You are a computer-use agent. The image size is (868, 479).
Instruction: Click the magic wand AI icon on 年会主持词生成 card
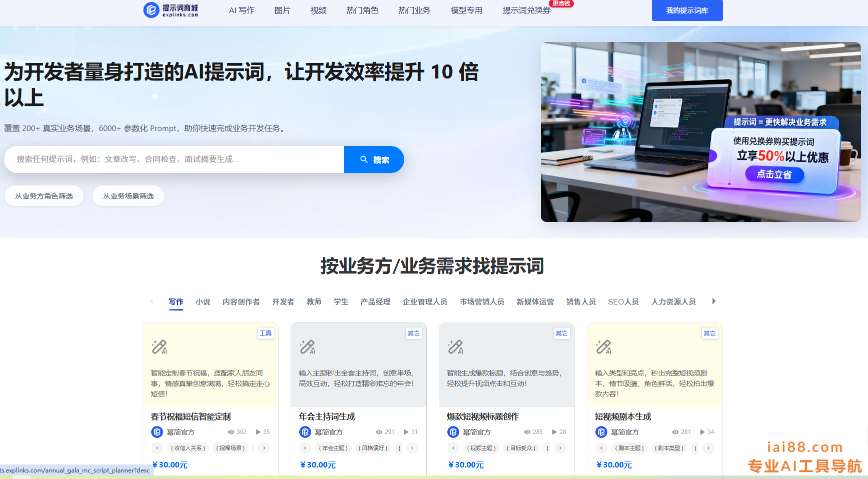click(x=307, y=346)
